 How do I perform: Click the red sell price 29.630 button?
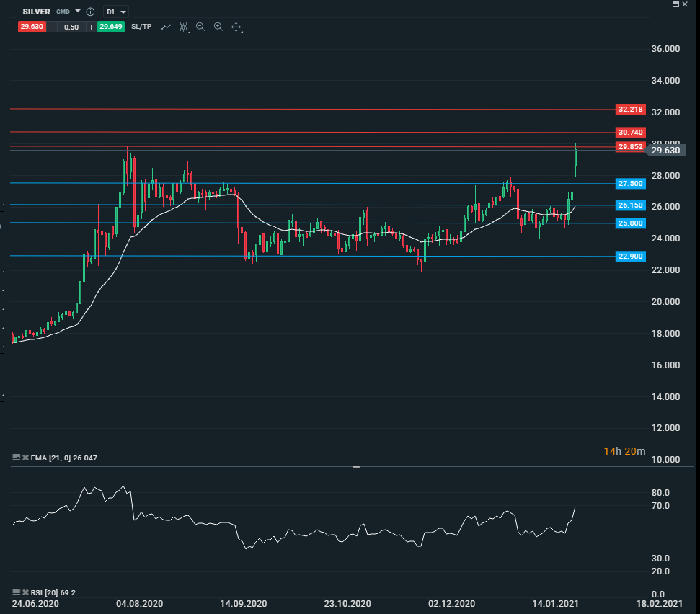click(32, 27)
